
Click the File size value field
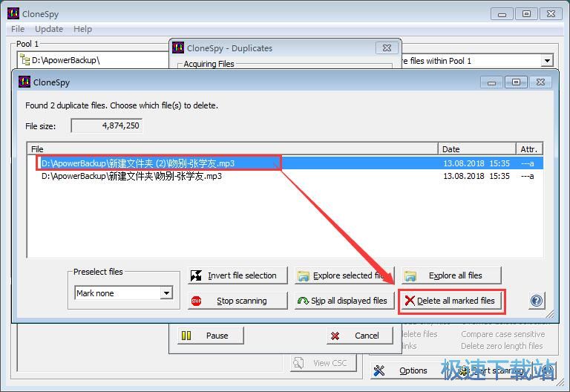click(107, 125)
